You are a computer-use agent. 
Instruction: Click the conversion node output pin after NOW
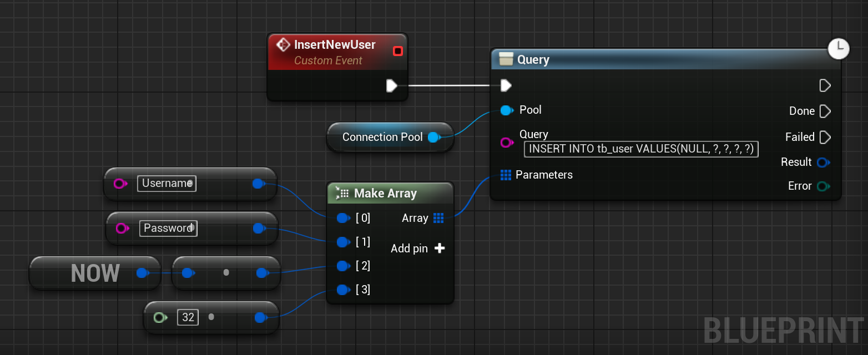[x=262, y=273]
